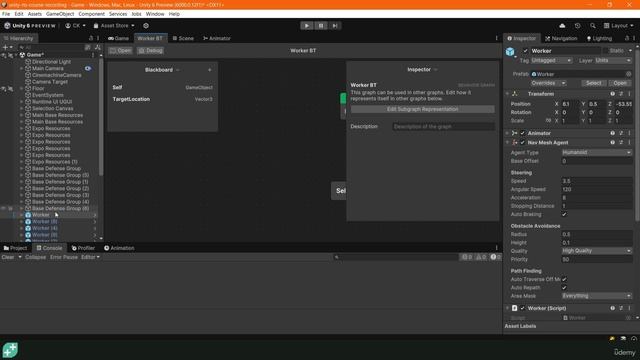640x360 pixels.
Task: Open the Tag Untagged dropdown
Action: coord(551,60)
